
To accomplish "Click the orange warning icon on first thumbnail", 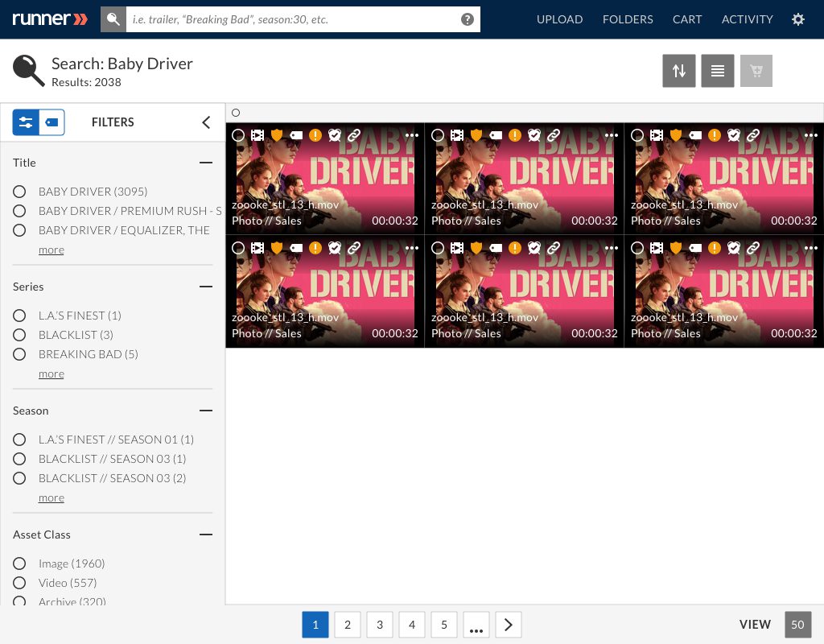I will 315,135.
